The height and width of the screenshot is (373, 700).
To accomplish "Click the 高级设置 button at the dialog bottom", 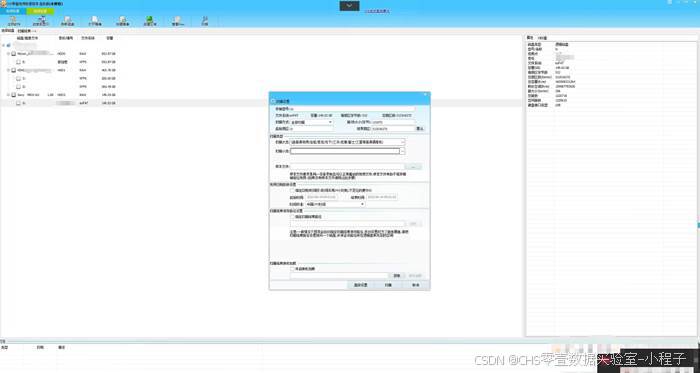I will pos(360,285).
